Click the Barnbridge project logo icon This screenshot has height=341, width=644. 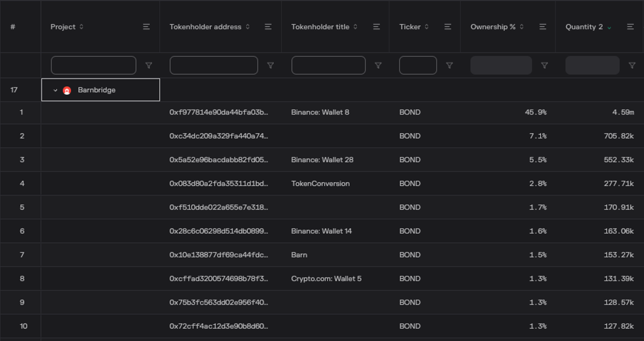[67, 90]
